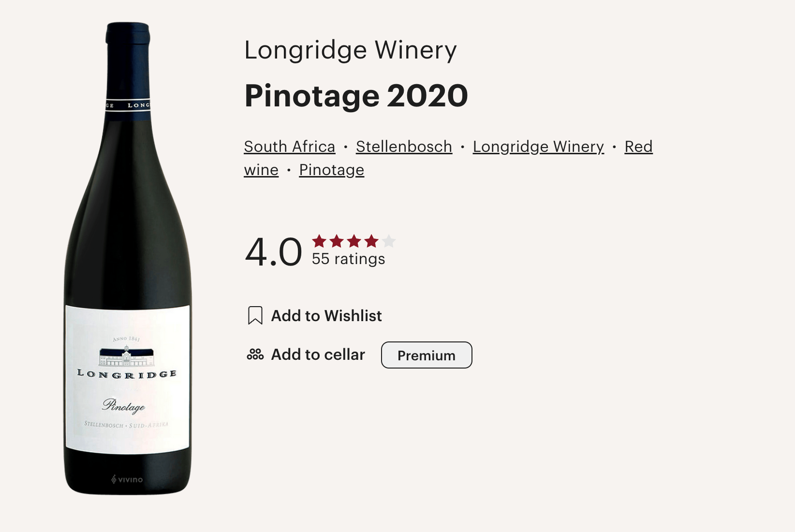This screenshot has width=795, height=532.
Task: Open the South Africa country link
Action: coord(290,147)
